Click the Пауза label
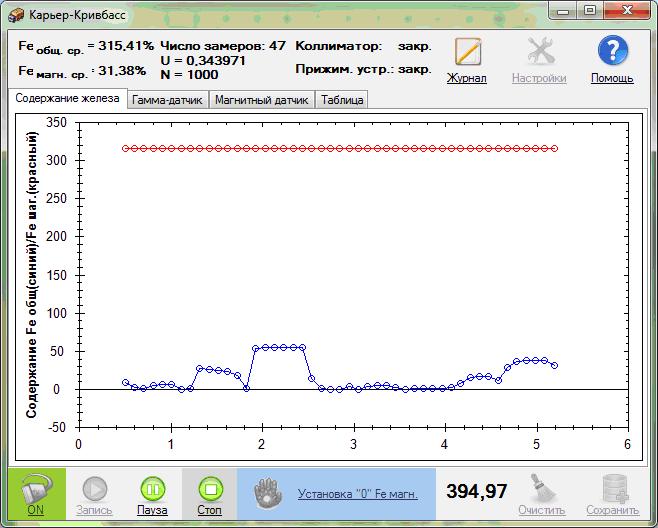Screen dimensions: 658x528 tap(152, 510)
